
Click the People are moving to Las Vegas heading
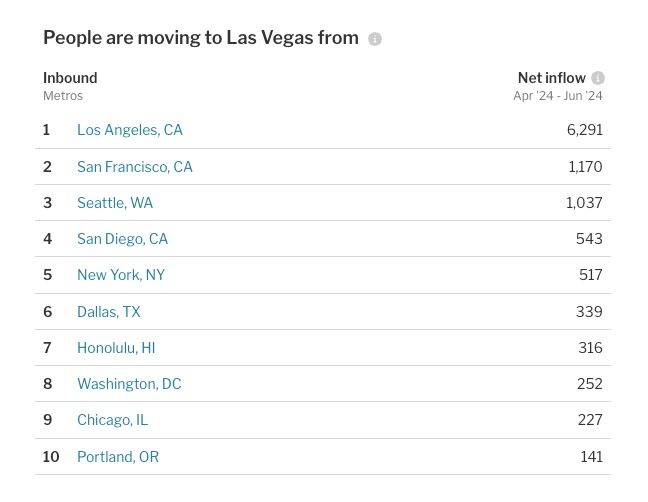coord(201,38)
